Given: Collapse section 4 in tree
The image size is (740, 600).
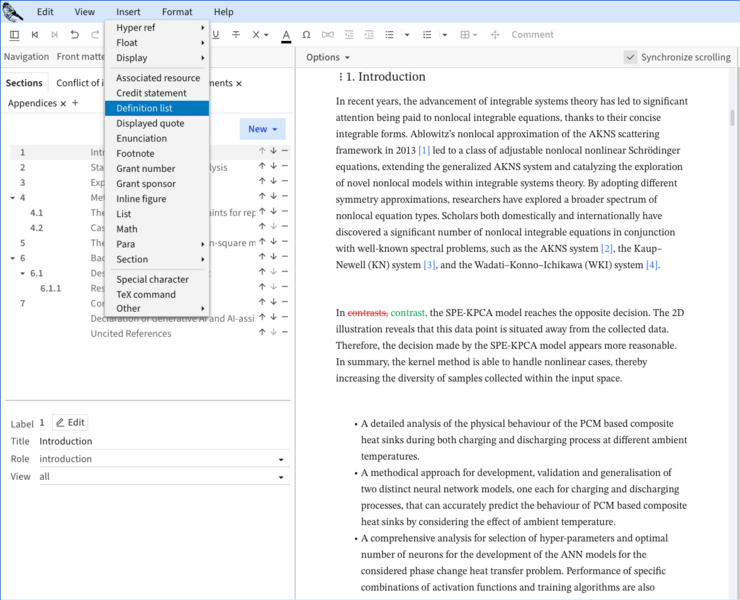Looking at the screenshot, I should pyautogui.click(x=13, y=198).
